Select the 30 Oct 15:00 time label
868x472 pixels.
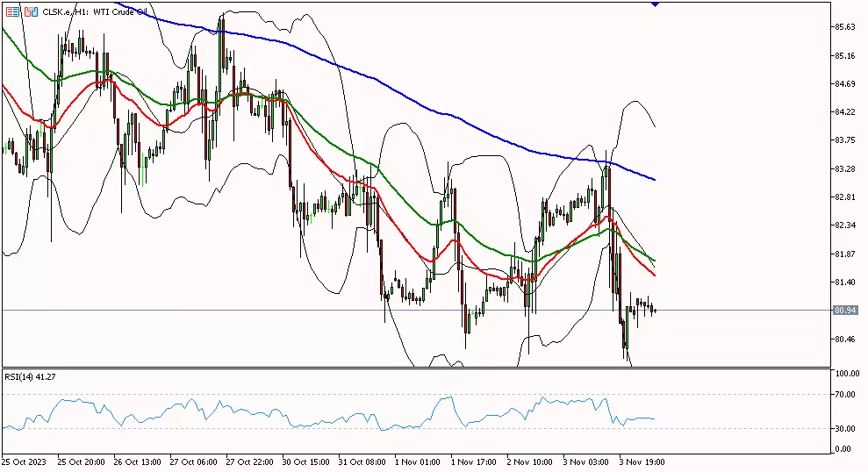coord(307,461)
